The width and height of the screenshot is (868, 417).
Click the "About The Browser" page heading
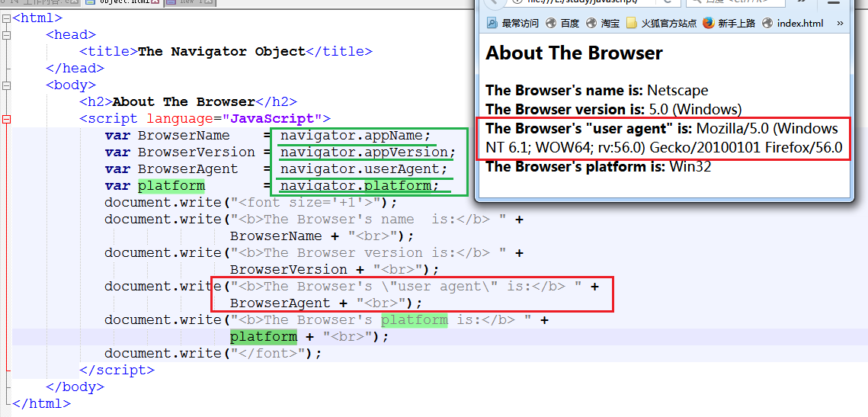pyautogui.click(x=574, y=53)
